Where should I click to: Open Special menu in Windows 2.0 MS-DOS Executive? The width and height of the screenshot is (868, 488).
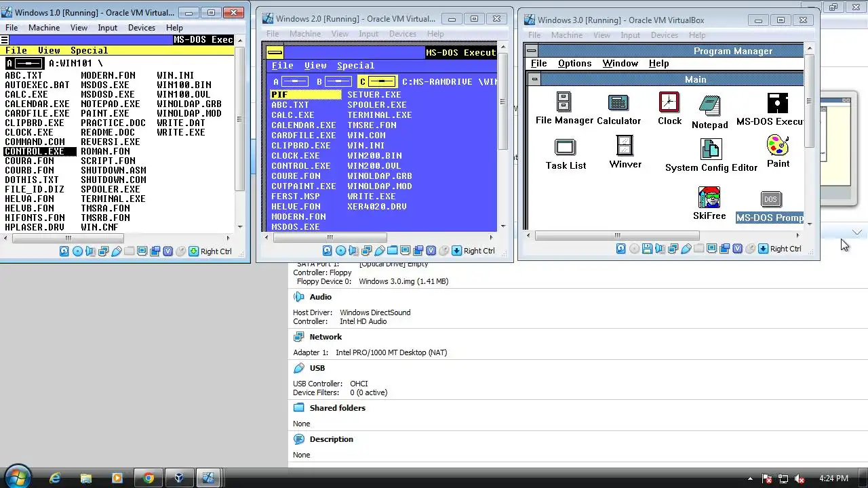(x=356, y=66)
